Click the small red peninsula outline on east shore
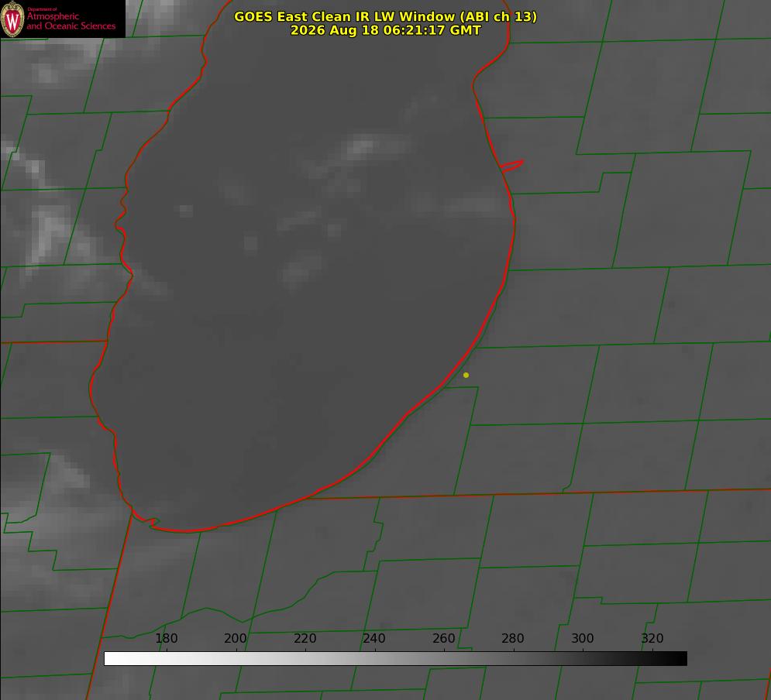Screen dimensions: 771x700 coord(511,166)
